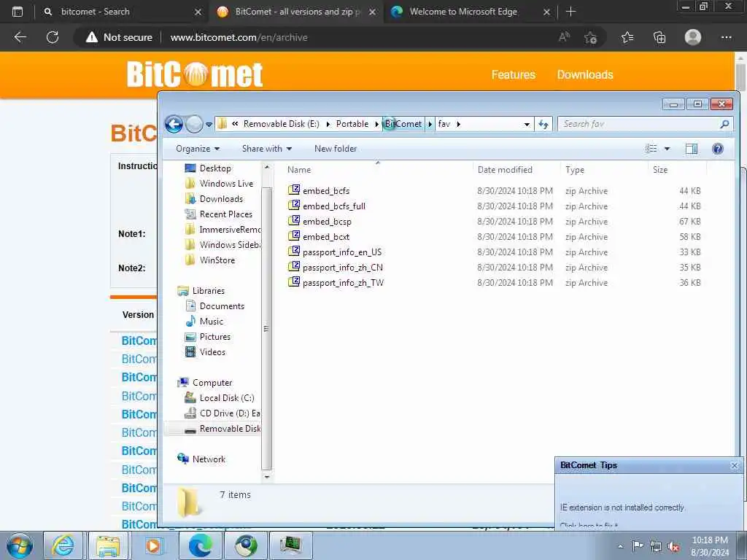
Task: Open Local Disk (C:) in the navigation pane
Action: 227,398
